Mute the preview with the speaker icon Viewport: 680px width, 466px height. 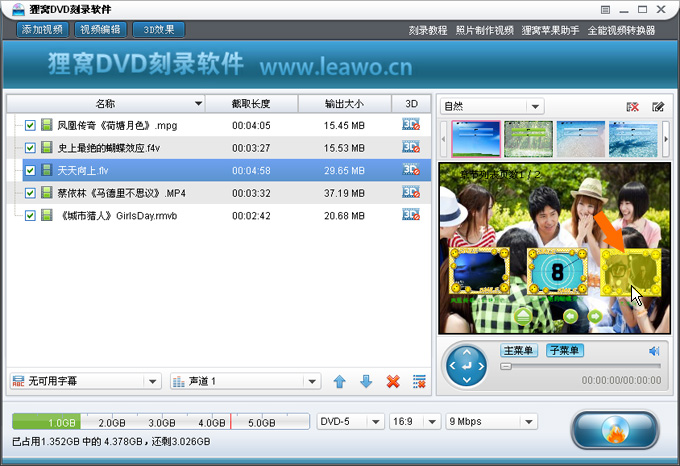(654, 351)
